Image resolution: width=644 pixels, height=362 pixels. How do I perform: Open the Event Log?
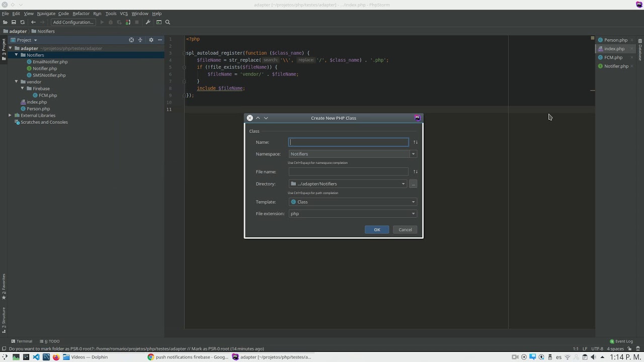click(x=621, y=341)
